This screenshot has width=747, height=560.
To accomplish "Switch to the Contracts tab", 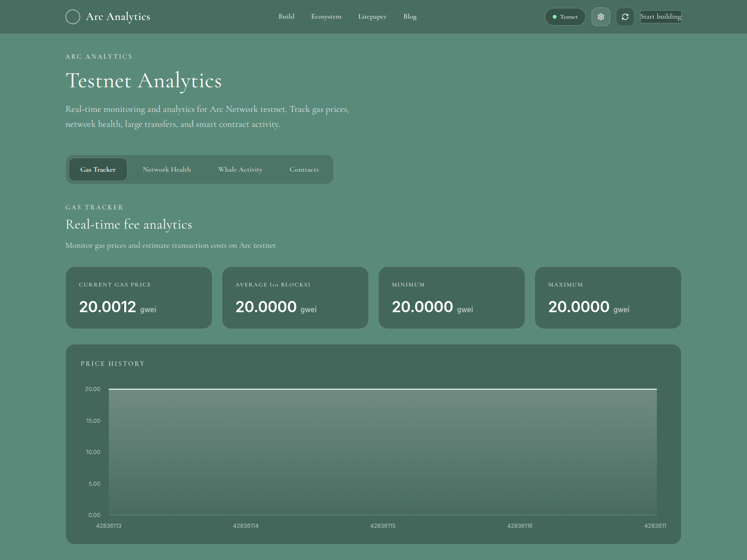I will (x=304, y=169).
